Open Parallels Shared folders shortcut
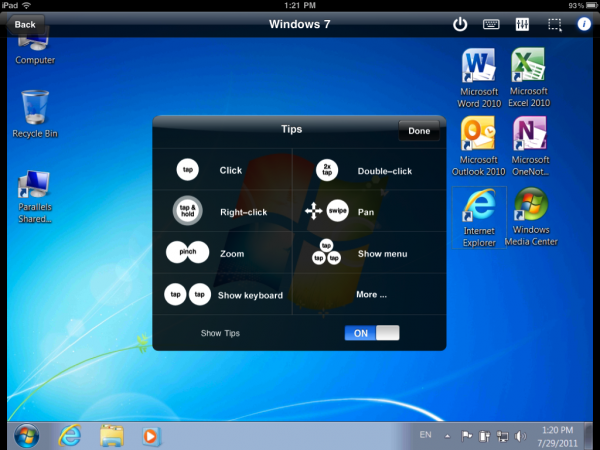Viewport: 600px width, 450px height. coord(35,197)
